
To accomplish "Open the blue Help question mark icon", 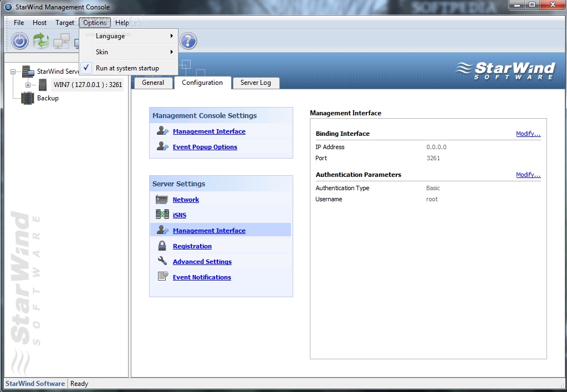I will [188, 41].
